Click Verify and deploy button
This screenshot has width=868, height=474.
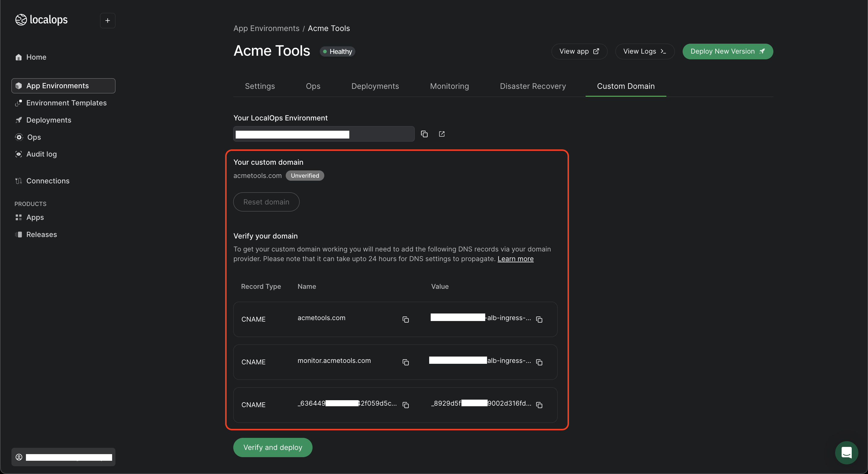click(272, 447)
